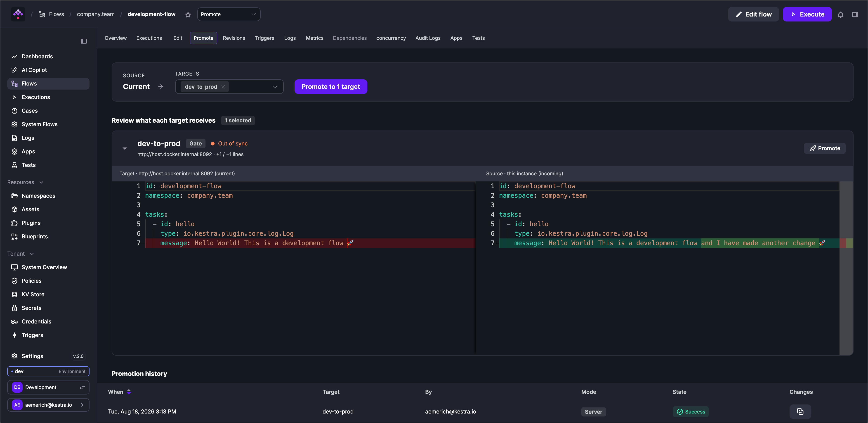
Task: Go to Flows in sidebar
Action: 49,84
